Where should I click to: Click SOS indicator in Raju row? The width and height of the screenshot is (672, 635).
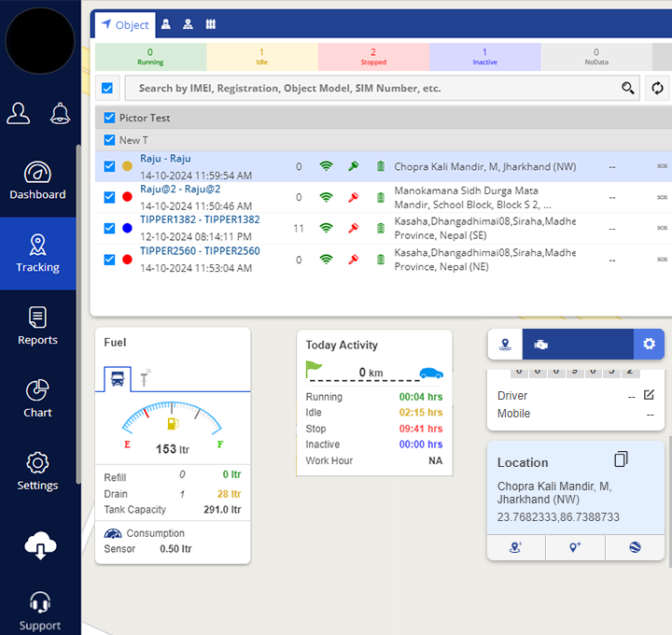coord(662,166)
